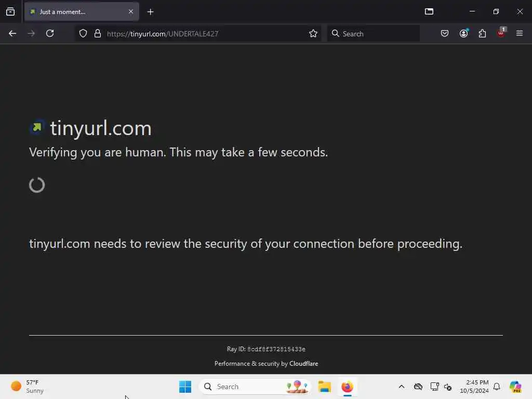The image size is (532, 399).
Task: Open the tracking protection shield icon
Action: pos(83,34)
